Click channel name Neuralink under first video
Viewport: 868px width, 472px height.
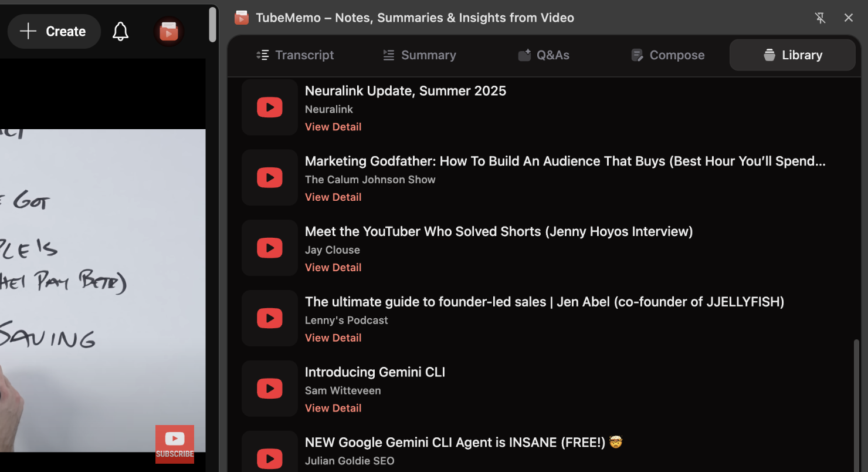tap(329, 109)
